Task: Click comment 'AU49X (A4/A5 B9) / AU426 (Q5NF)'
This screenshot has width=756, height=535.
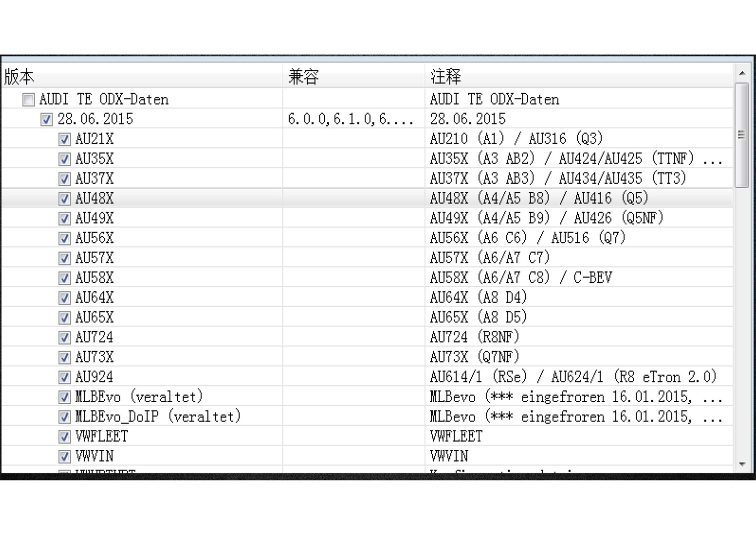Action: click(547, 218)
